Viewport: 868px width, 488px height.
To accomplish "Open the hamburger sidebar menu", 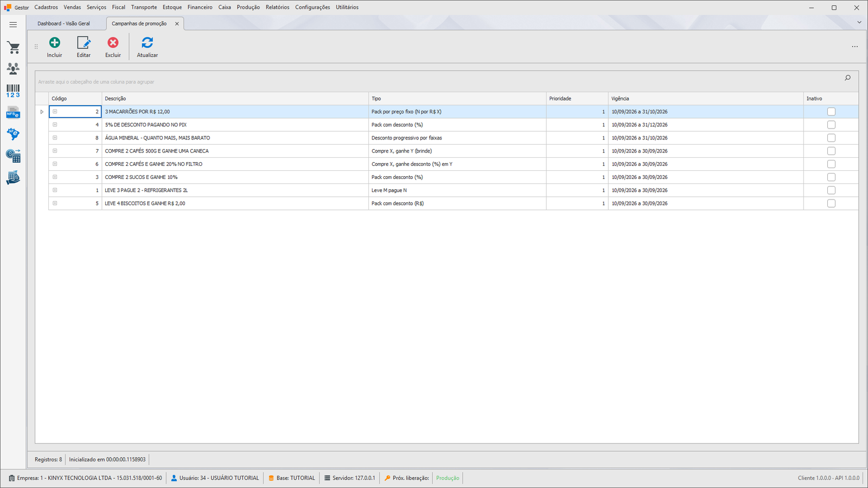I will coord(13,24).
